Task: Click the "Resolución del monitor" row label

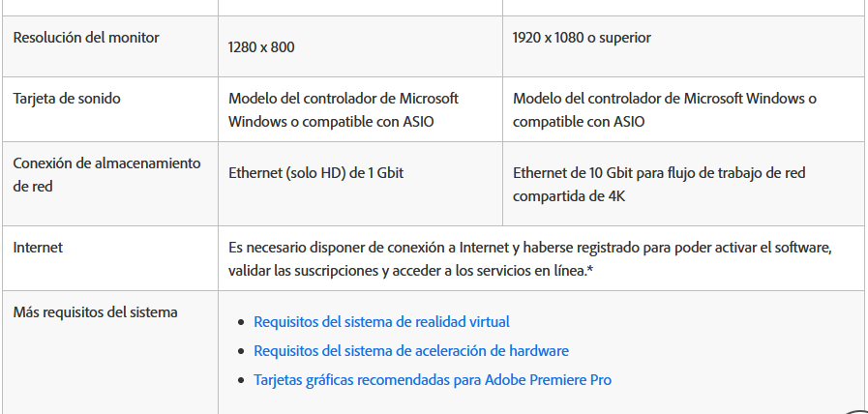Action: 86,38
